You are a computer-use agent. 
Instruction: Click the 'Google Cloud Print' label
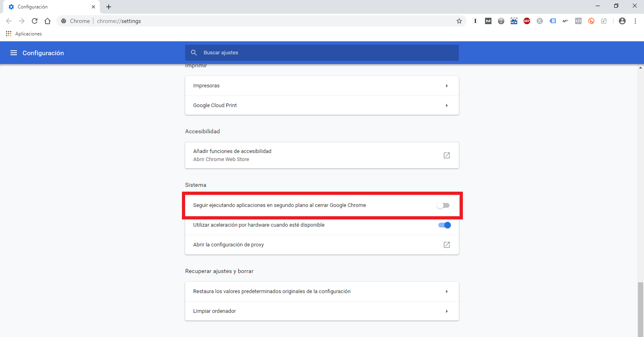[215, 105]
